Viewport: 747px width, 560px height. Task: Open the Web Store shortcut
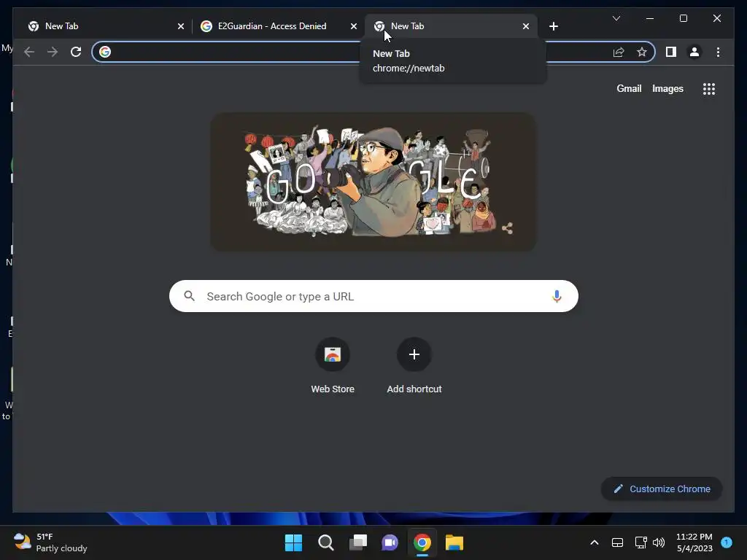[x=333, y=366]
